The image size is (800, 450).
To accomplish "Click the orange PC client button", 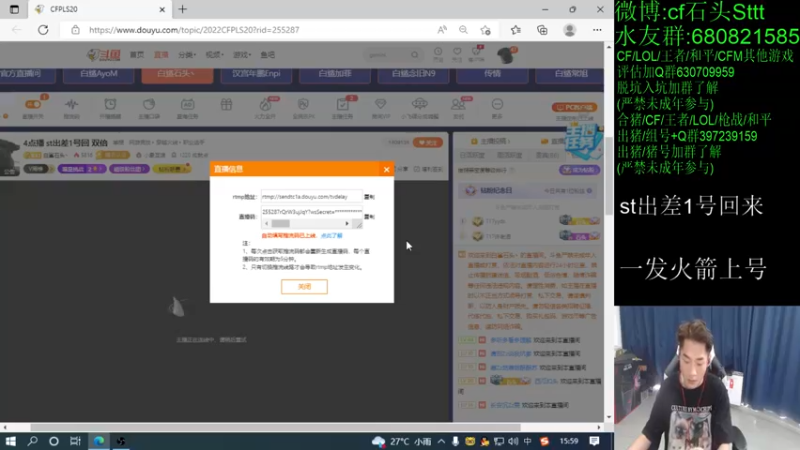I will (x=574, y=108).
